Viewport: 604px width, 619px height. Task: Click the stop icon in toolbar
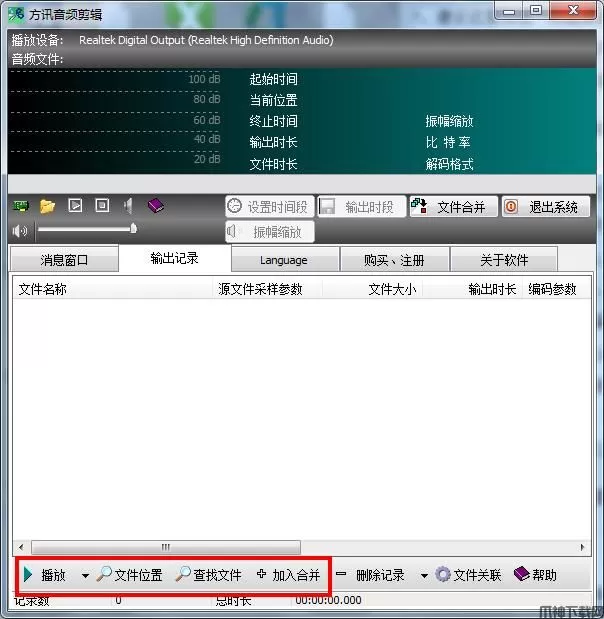click(x=102, y=205)
